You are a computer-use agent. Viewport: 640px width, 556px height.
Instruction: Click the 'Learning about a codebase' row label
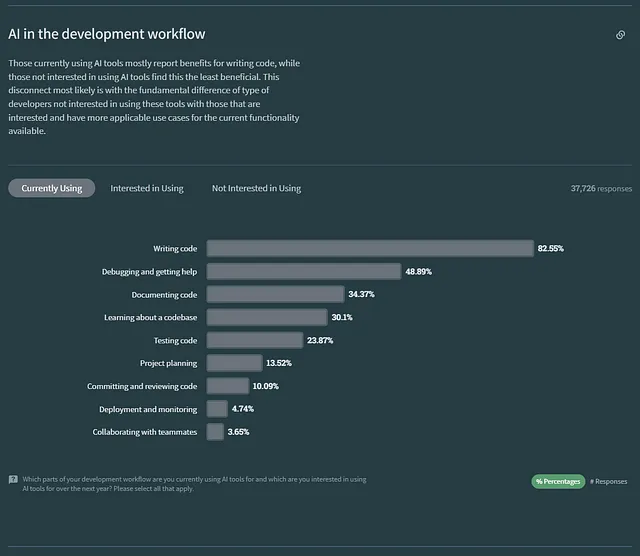click(x=151, y=318)
